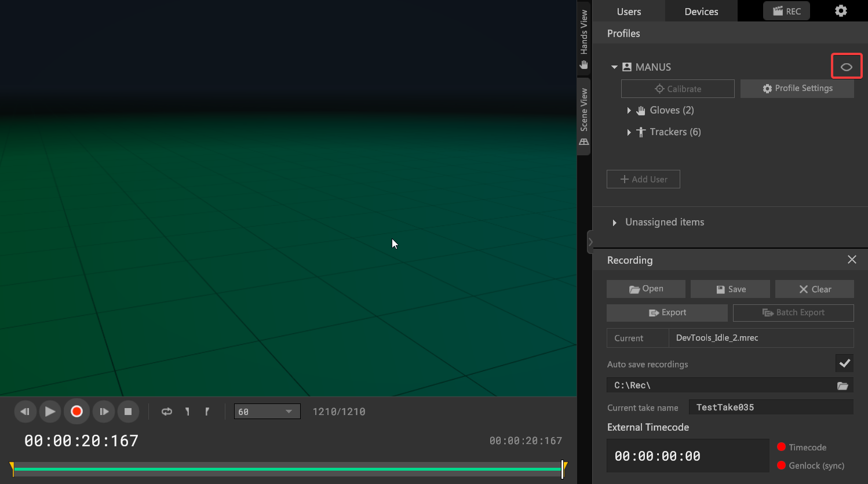The width and height of the screenshot is (868, 484).
Task: Step forward one frame
Action: pos(104,412)
